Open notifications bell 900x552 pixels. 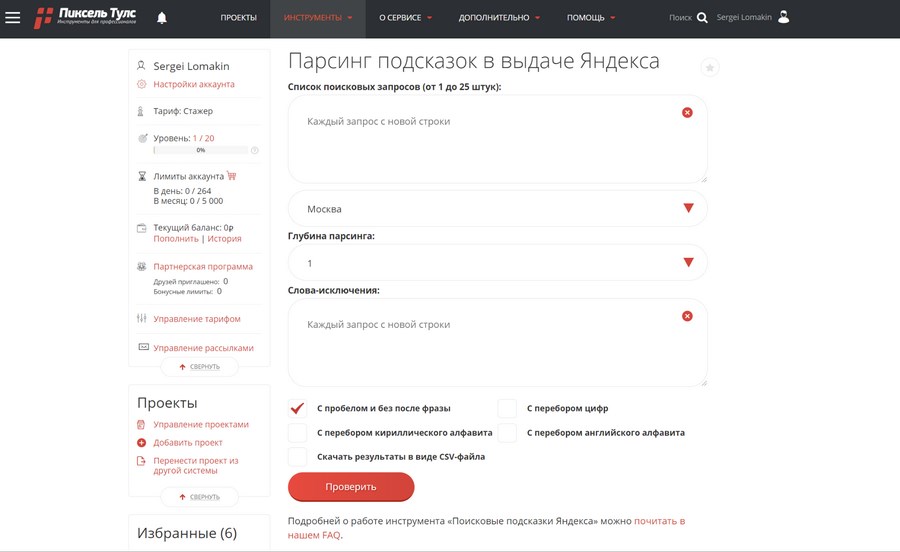tap(162, 18)
